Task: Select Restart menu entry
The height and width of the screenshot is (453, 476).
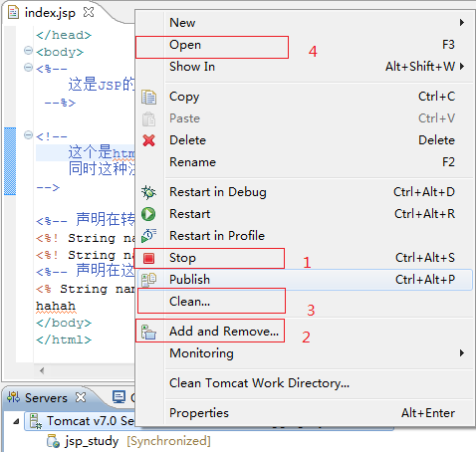Action: [305, 214]
